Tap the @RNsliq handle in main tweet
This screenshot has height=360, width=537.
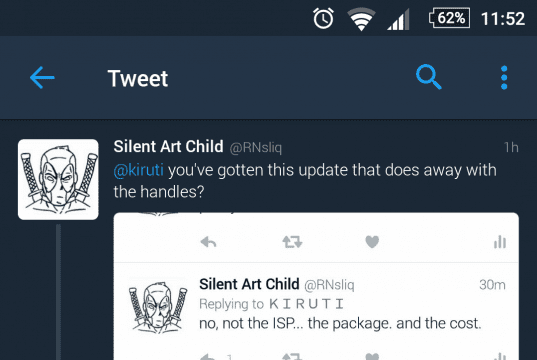click(x=255, y=148)
